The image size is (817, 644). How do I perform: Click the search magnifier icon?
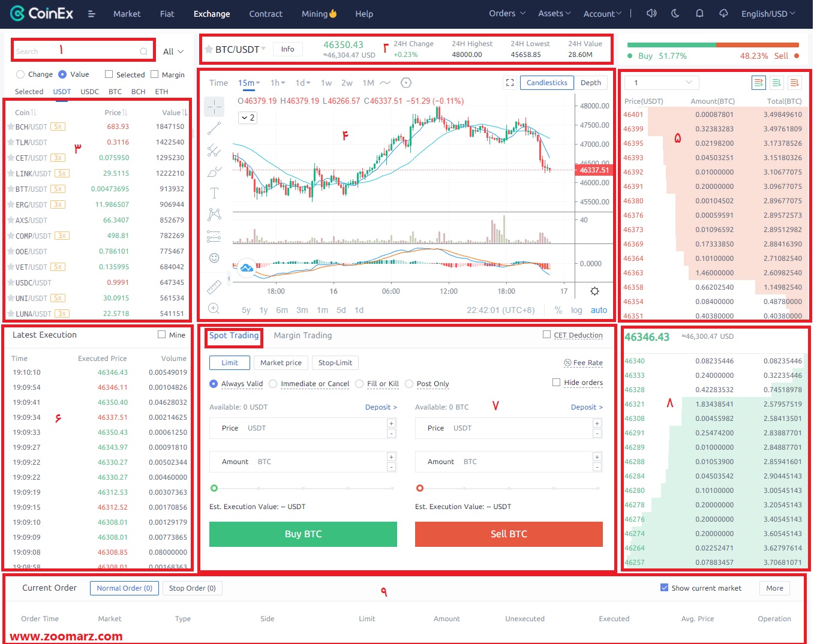(143, 52)
